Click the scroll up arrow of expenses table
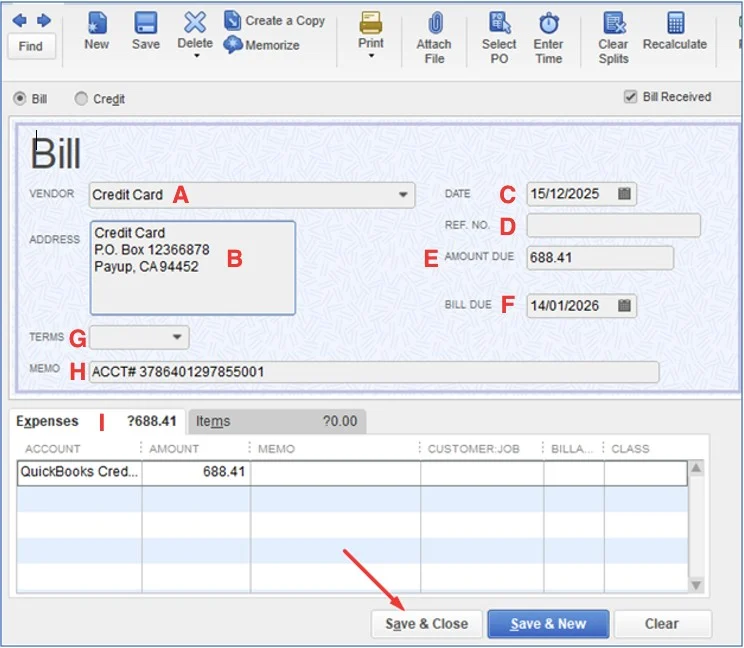 click(x=696, y=469)
